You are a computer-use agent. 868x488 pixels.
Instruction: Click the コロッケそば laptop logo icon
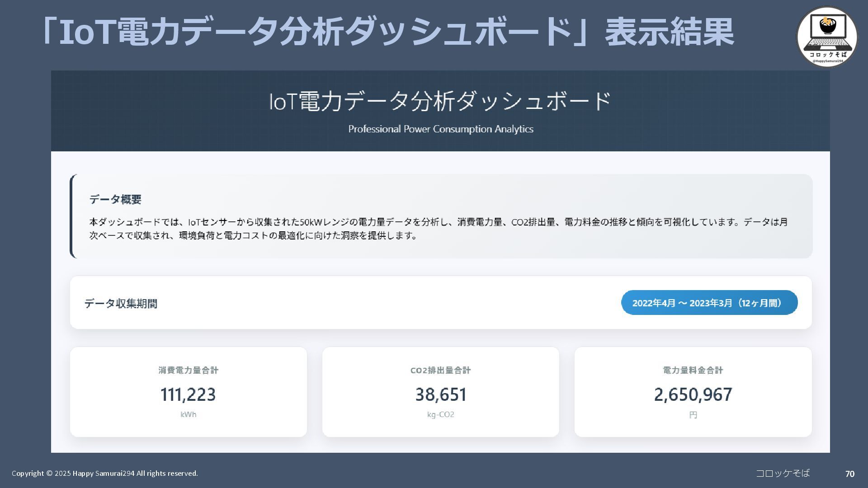(826, 37)
